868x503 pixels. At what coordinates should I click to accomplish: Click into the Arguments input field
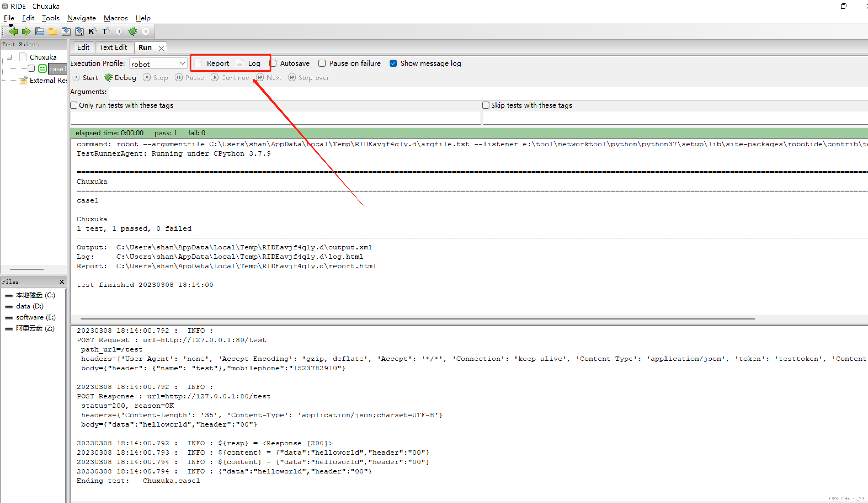(x=482, y=92)
